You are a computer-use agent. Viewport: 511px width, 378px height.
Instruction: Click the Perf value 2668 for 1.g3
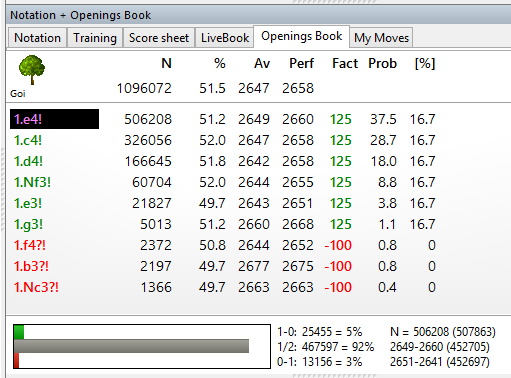[x=298, y=224]
